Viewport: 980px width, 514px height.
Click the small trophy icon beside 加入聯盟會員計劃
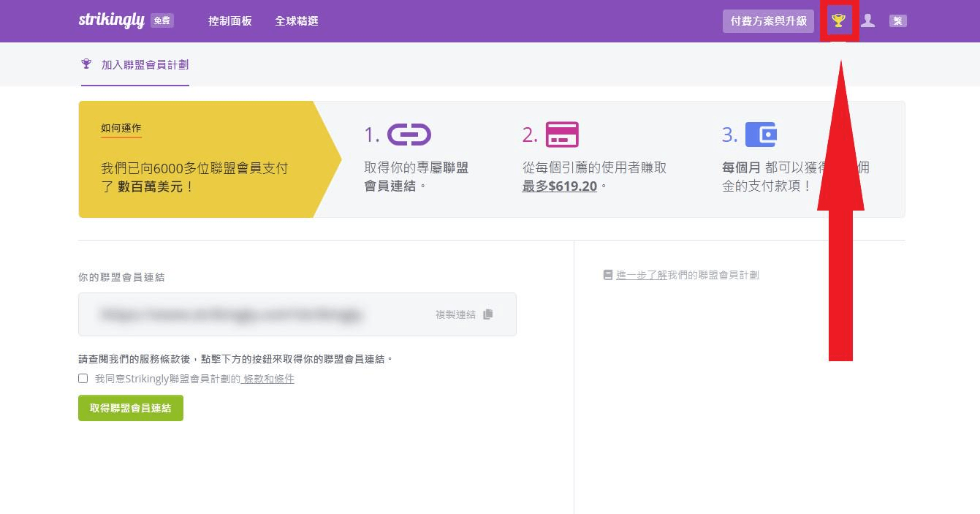pos(87,64)
